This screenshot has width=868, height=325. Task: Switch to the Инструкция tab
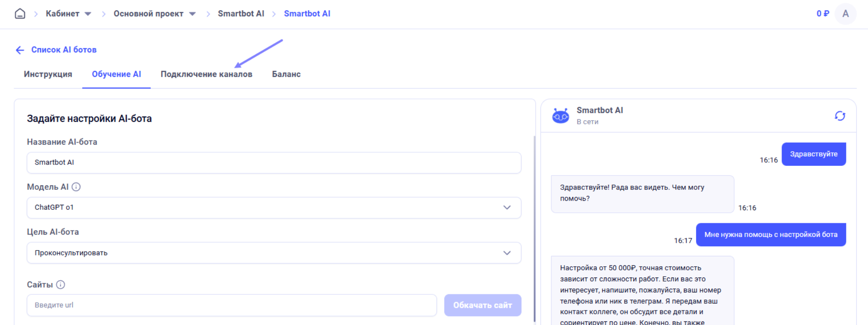point(48,74)
